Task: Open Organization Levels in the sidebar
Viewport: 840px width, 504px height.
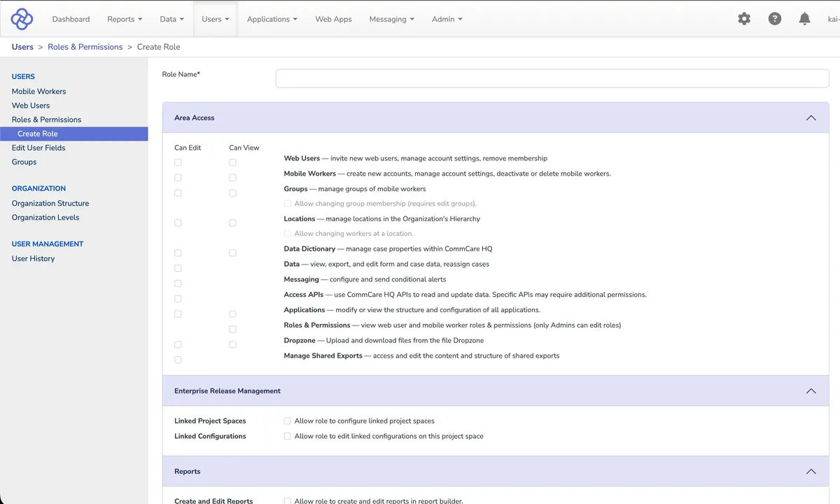Action: tap(45, 217)
